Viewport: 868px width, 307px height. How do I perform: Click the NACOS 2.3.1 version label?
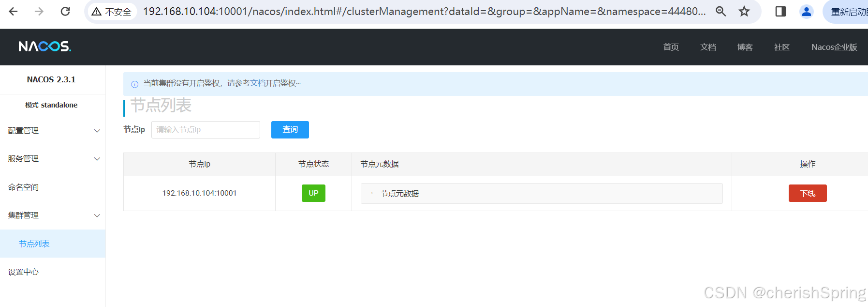51,79
